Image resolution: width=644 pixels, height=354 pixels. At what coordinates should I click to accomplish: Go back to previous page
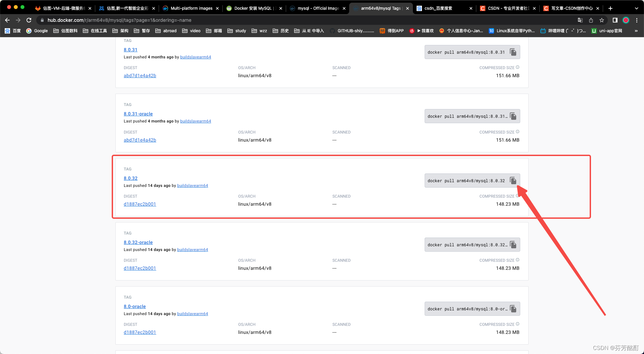[x=7, y=20]
